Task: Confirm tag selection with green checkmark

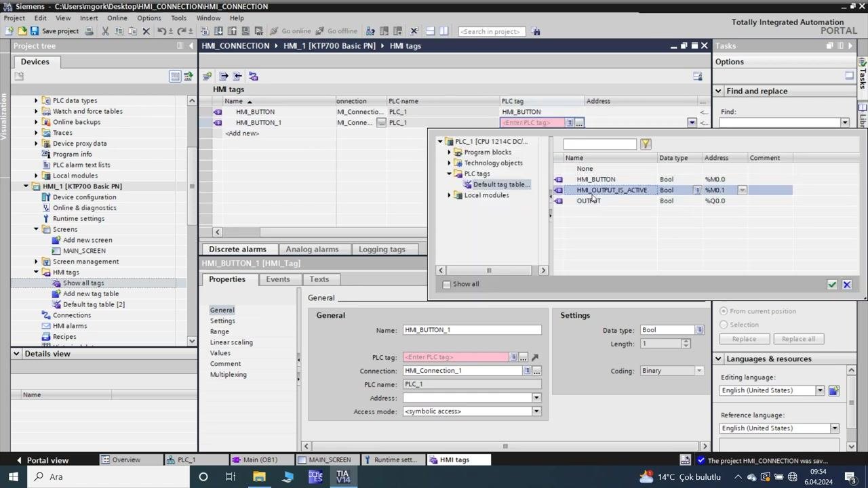Action: [832, 285]
